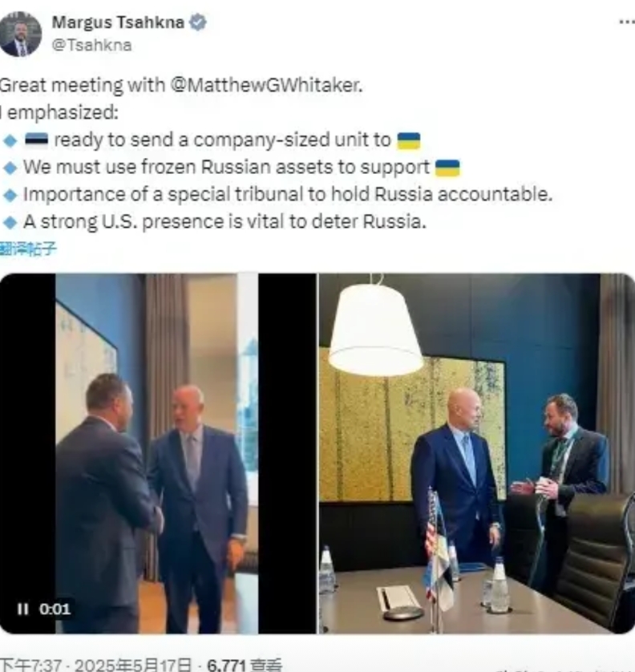Click the 6,771 views count
The width and height of the screenshot is (635, 672).
[x=245, y=665]
